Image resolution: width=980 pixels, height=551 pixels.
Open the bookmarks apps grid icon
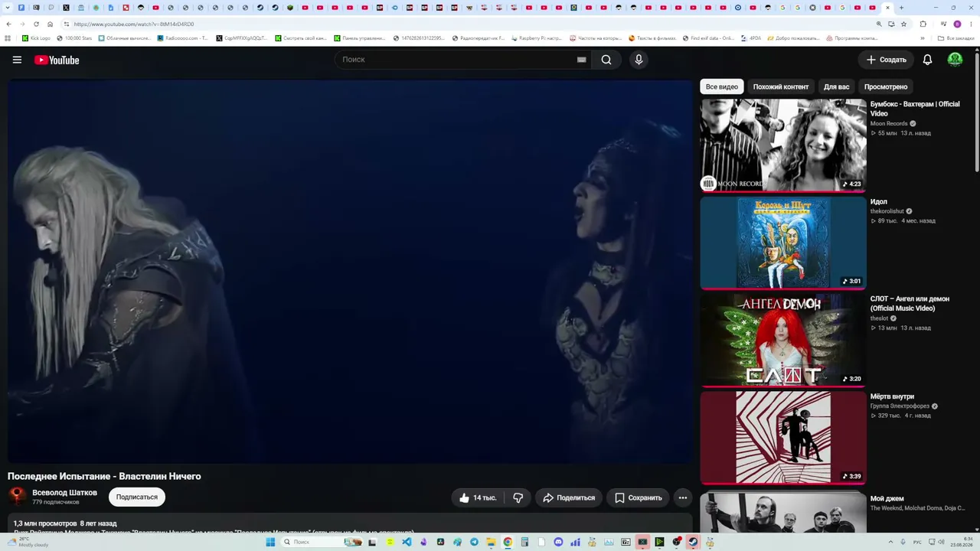(x=8, y=37)
